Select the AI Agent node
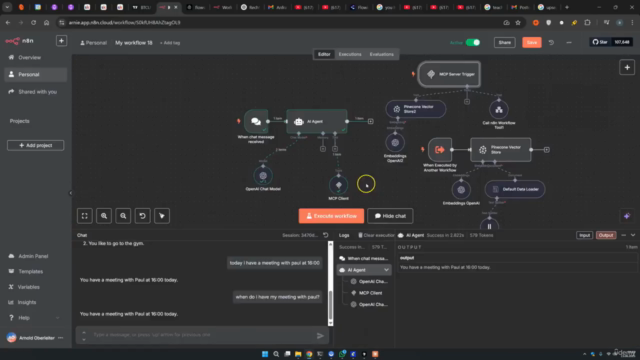This screenshot has height=360, width=640. point(317,121)
